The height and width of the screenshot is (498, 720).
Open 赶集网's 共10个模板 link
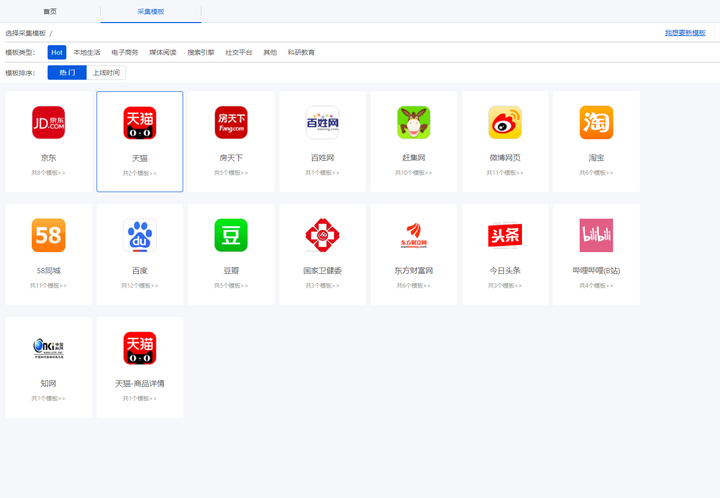pyautogui.click(x=414, y=173)
